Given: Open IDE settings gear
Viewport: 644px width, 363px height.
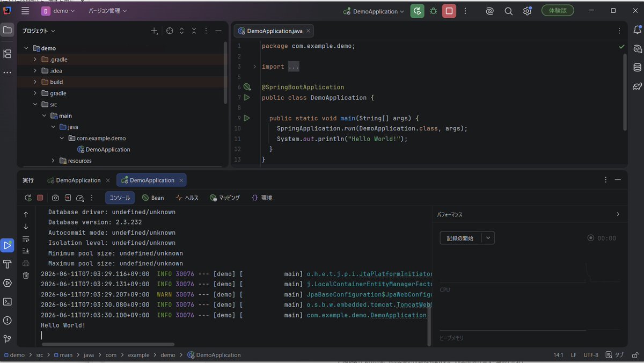Looking at the screenshot, I should pyautogui.click(x=527, y=11).
